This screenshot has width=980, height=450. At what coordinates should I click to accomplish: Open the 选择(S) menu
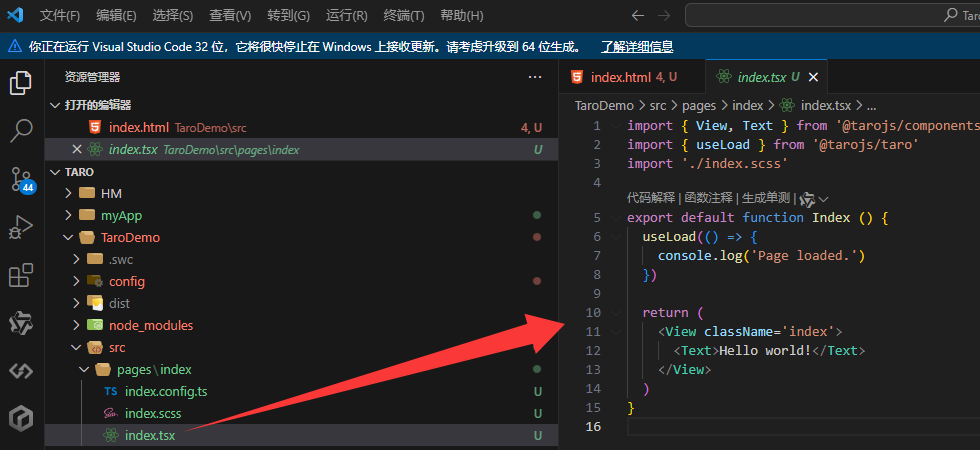[x=172, y=16]
